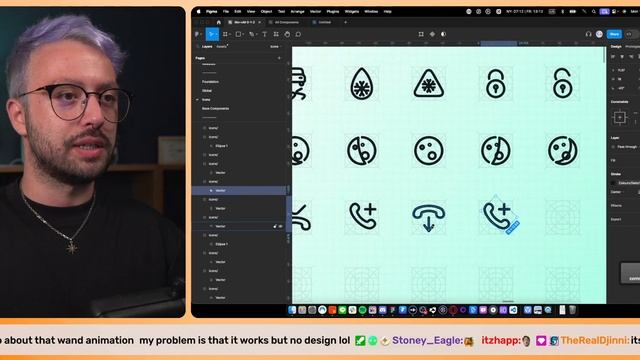Viewport: 640px width, 360px height.
Task: Select the open padlock icon on canvas
Action: [562, 84]
